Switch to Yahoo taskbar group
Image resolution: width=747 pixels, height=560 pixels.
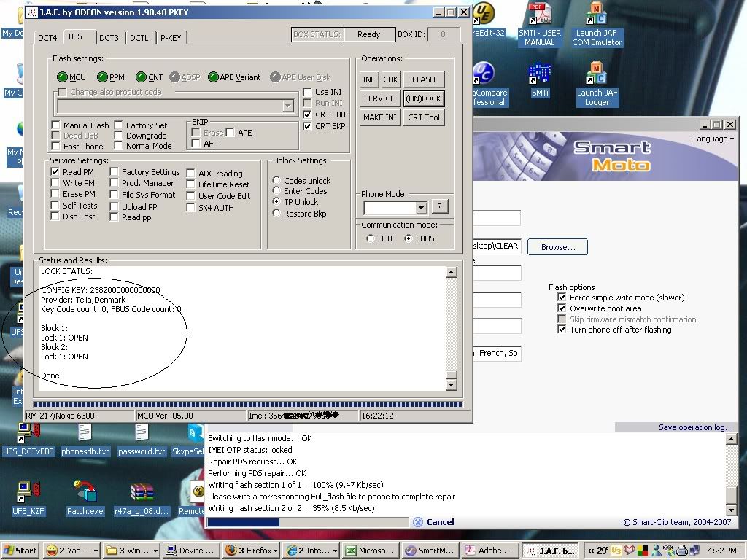click(x=72, y=551)
